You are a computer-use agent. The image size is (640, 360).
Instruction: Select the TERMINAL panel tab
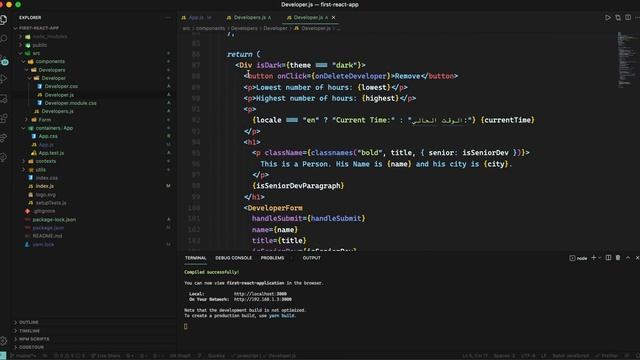tap(196, 258)
